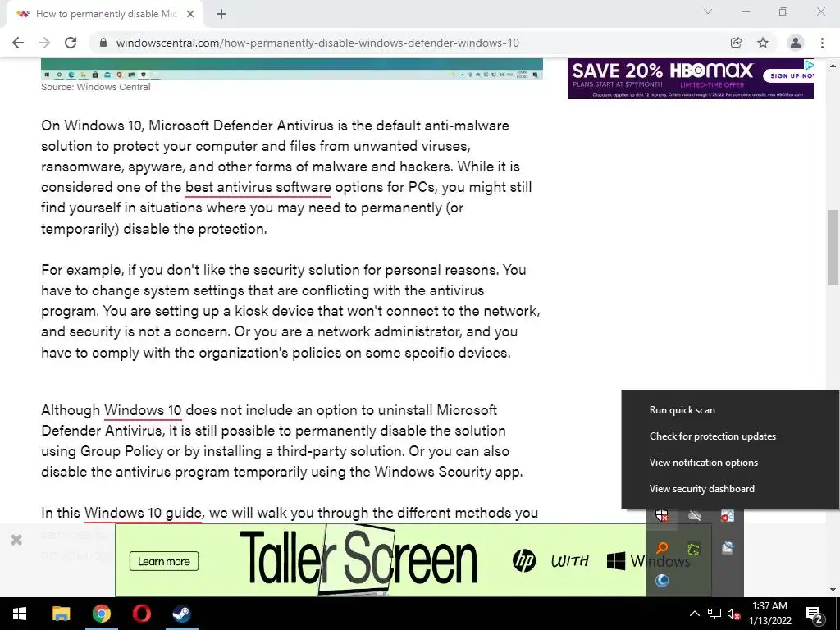Viewport: 840px width, 630px height.
Task: Collapse hidden tray icons chevron
Action: tap(694, 614)
